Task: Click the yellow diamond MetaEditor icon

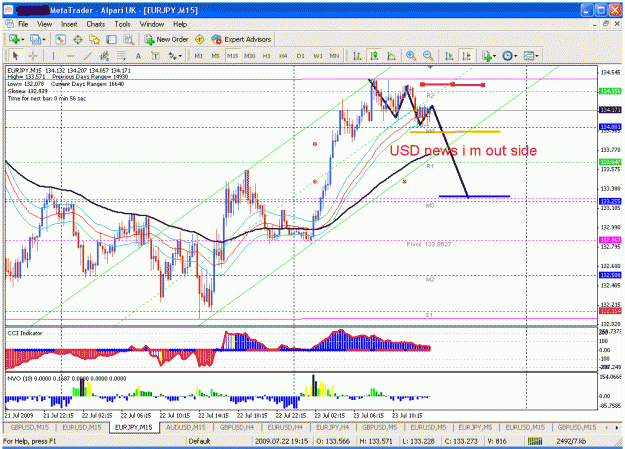Action: 200,39
